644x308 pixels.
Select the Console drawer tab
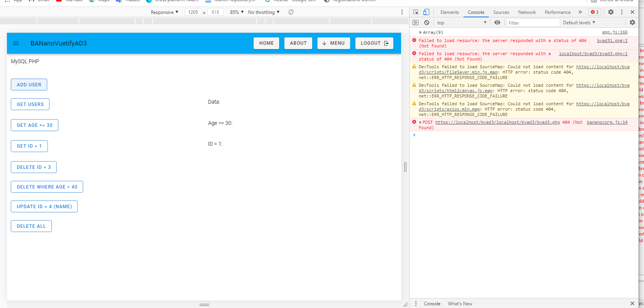[x=432, y=304]
